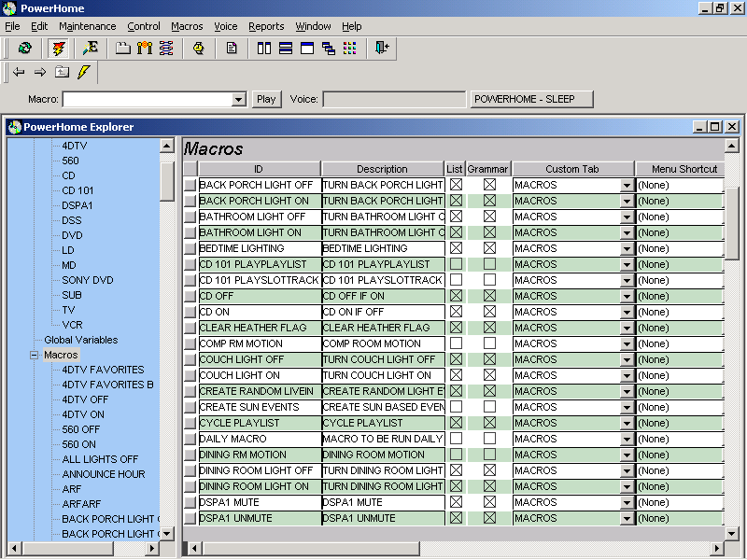Click the document page report icon
This screenshot has height=560, width=747.
(232, 49)
